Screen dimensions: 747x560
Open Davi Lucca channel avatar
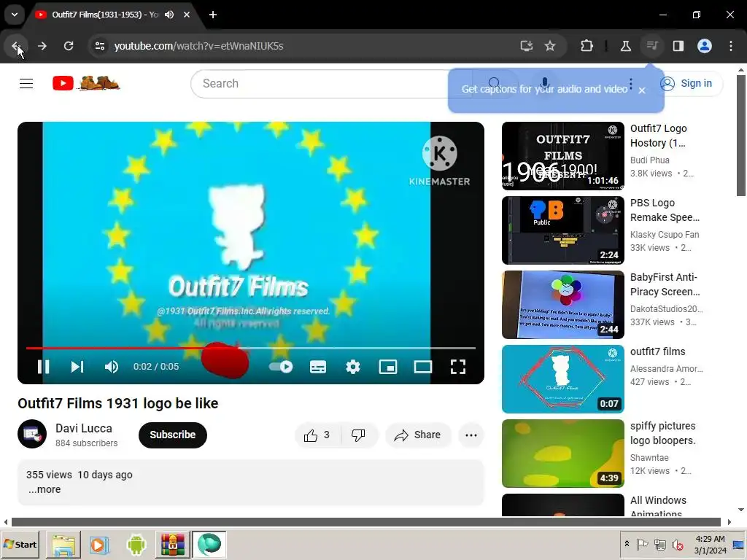coord(32,434)
